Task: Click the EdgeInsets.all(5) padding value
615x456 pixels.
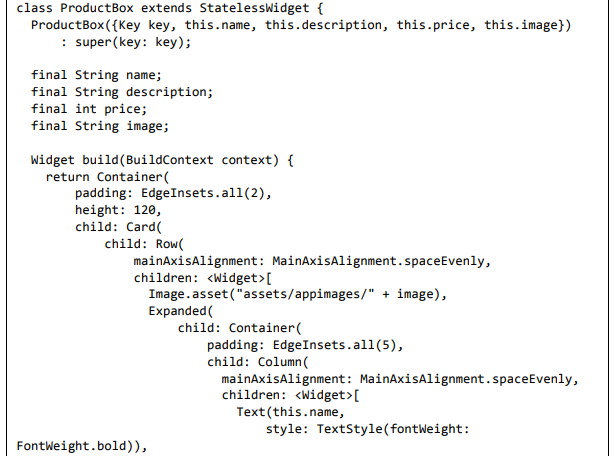Action: coord(338,345)
